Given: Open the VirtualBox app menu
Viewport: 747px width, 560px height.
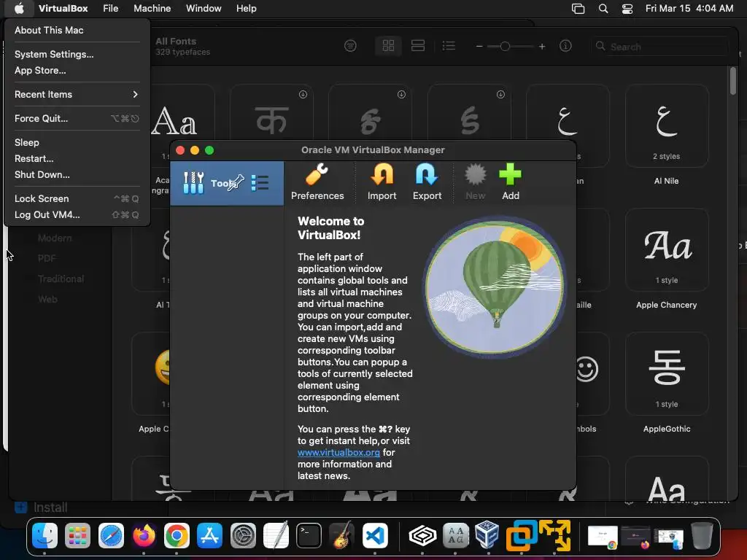Looking at the screenshot, I should tap(63, 8).
